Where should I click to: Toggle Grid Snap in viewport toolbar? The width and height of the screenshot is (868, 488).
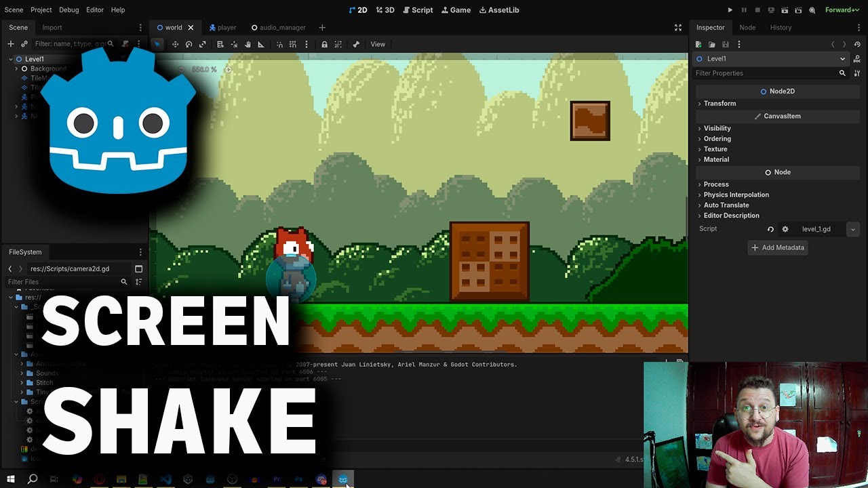coord(293,44)
